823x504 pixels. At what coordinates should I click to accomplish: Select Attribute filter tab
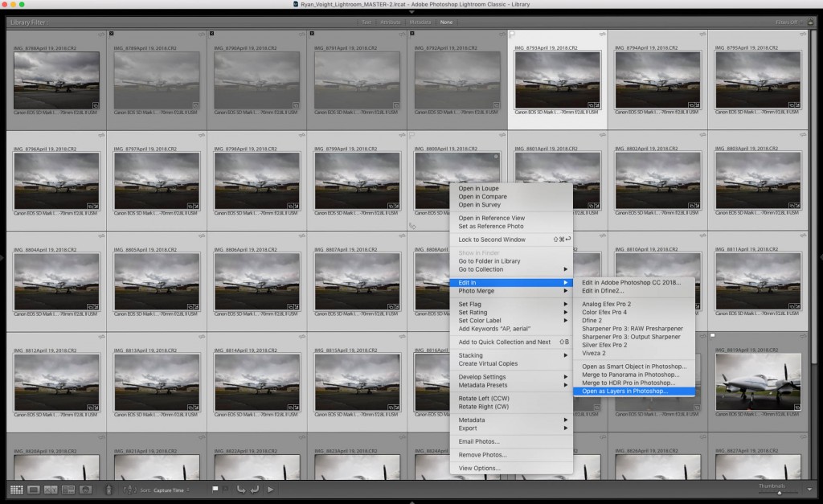pyautogui.click(x=390, y=22)
